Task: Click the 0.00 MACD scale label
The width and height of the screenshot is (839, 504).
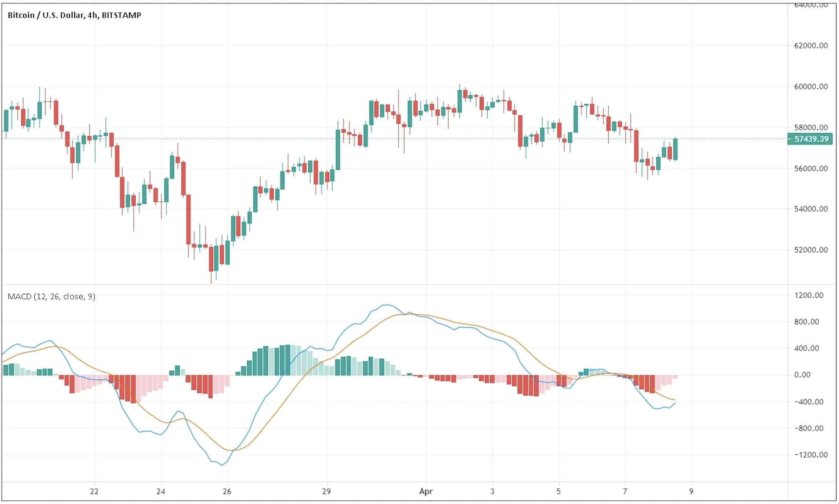Action: (x=802, y=375)
